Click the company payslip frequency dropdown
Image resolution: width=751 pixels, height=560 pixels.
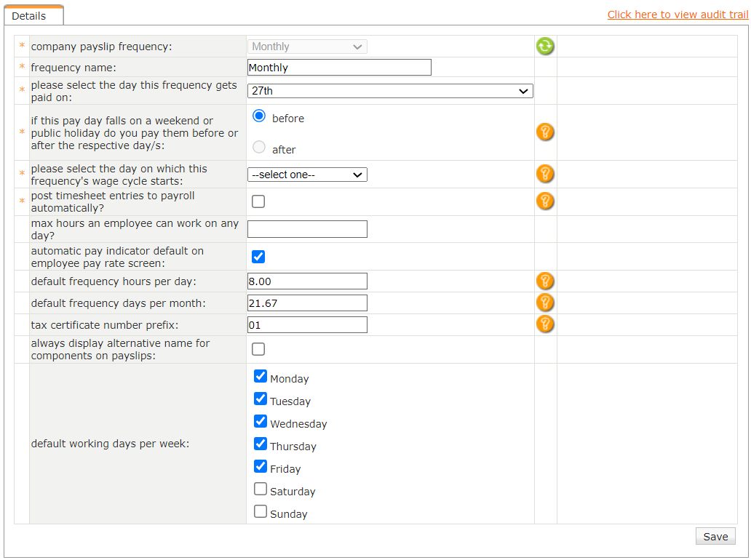[307, 47]
